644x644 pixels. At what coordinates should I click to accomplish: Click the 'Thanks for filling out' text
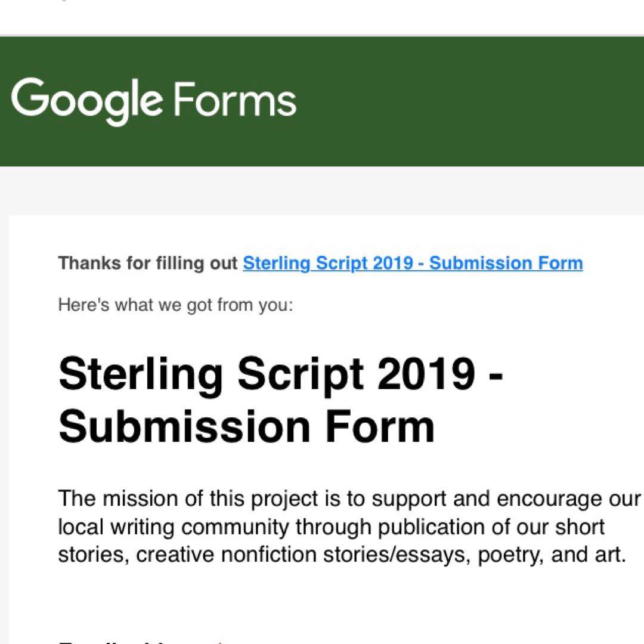click(148, 263)
